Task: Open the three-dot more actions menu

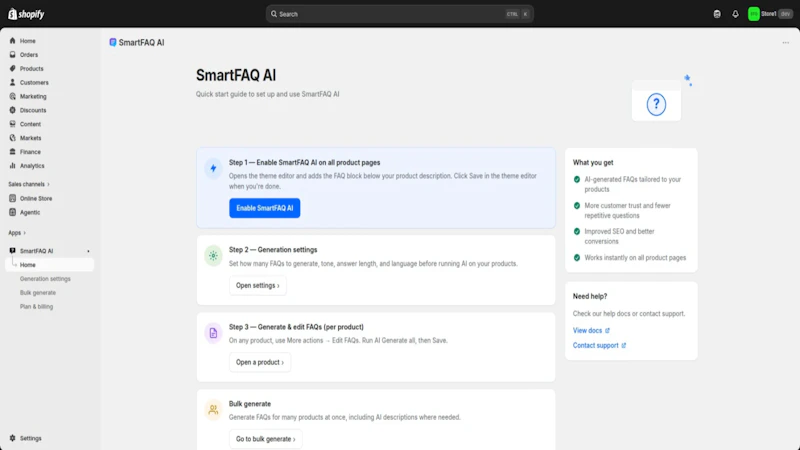Action: tap(785, 42)
